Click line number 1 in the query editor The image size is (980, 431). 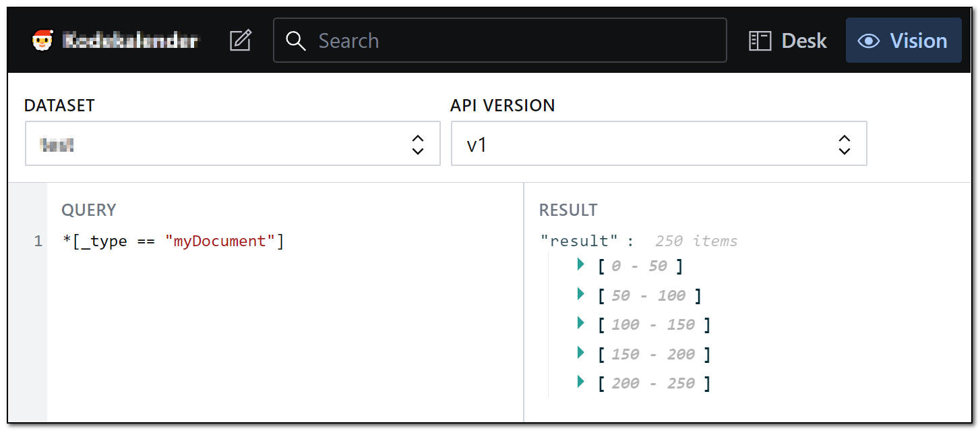click(38, 241)
